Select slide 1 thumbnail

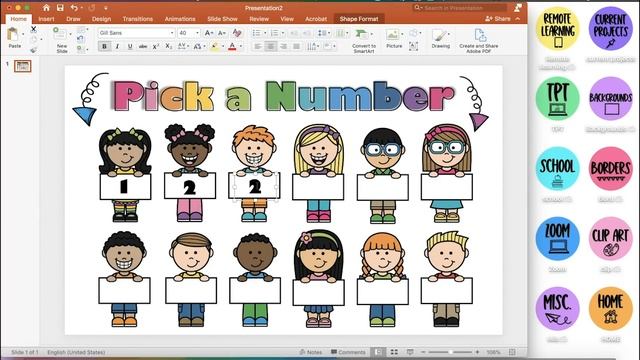[22, 66]
